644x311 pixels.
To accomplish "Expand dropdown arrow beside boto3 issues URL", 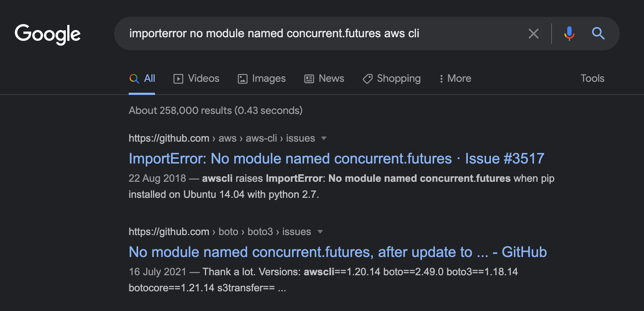I will pos(320,232).
